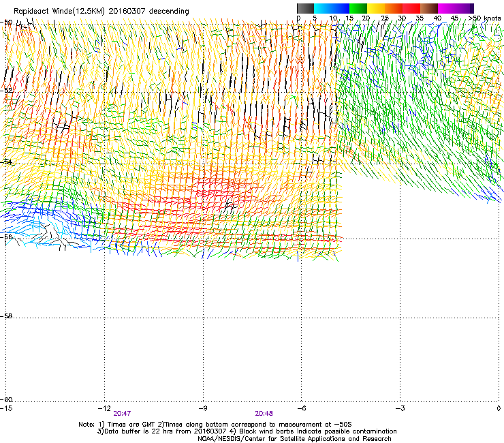Click the legend label '40'
504x443 pixels.
click(437, 18)
